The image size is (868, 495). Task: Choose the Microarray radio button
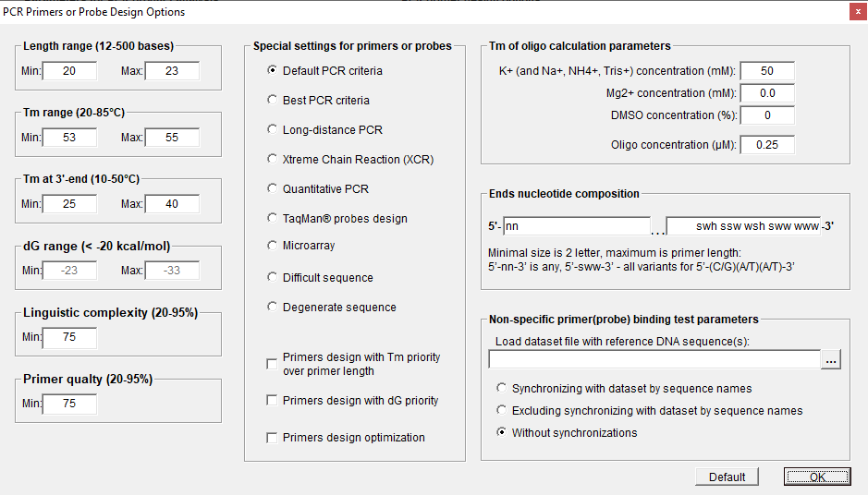click(x=272, y=246)
